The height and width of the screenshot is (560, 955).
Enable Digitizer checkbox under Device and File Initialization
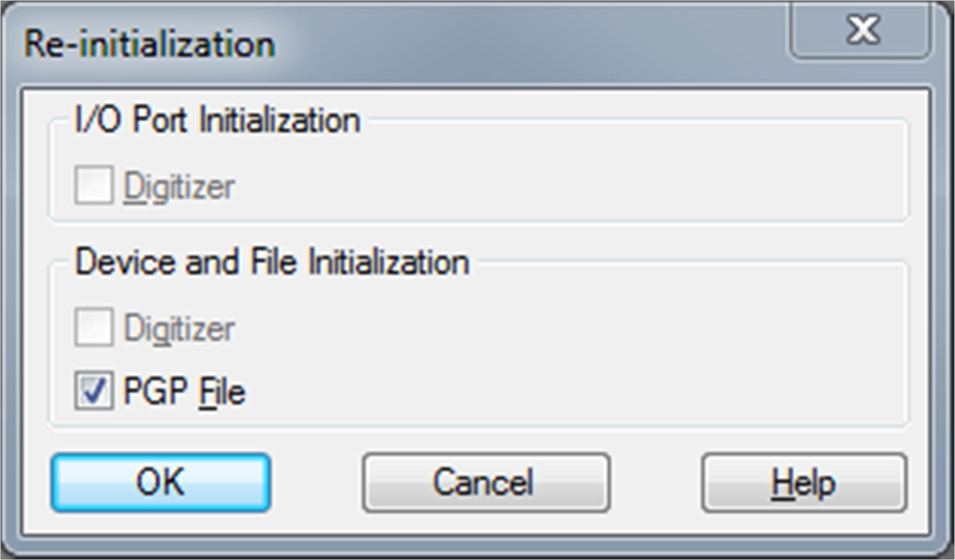pos(93,327)
